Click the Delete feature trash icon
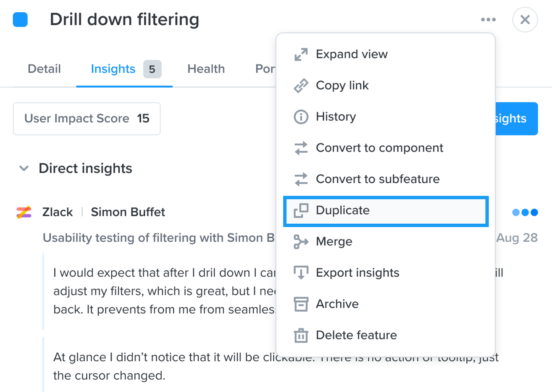552x392 pixels. (301, 335)
